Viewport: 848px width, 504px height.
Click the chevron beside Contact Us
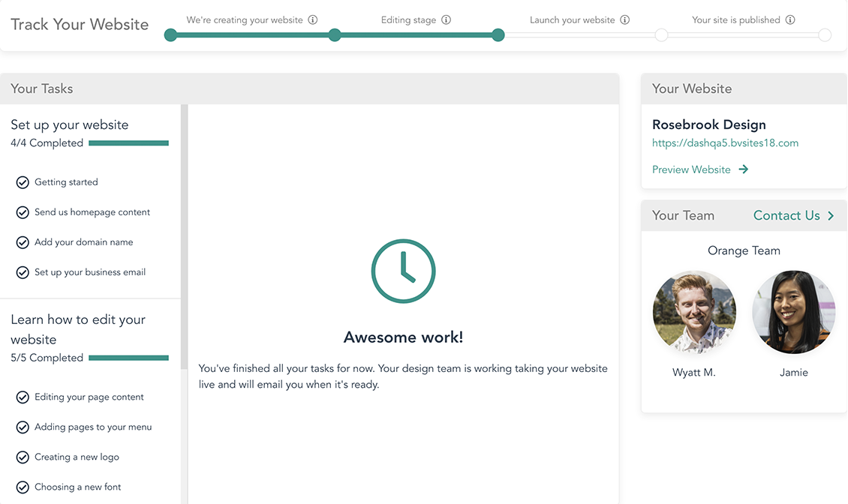[x=831, y=216]
